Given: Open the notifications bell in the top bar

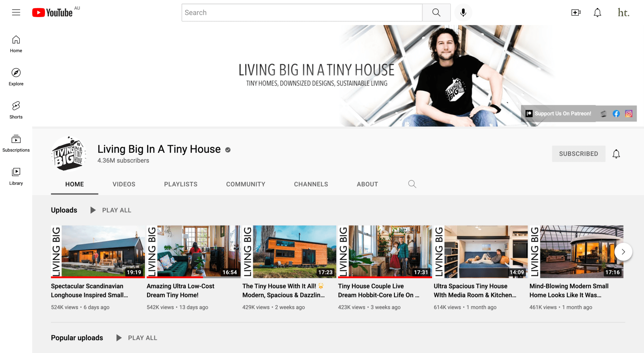Looking at the screenshot, I should tap(597, 13).
